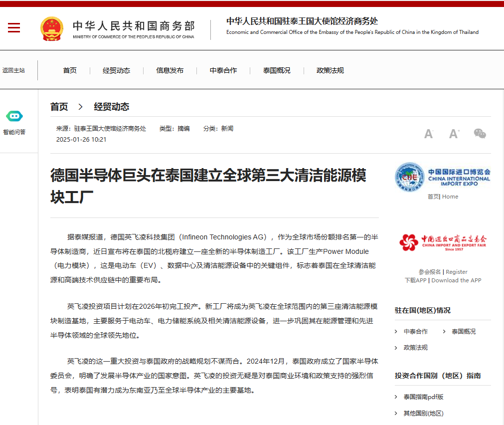Increase font size with A+ icon
The width and height of the screenshot is (504, 425).
coord(454,134)
